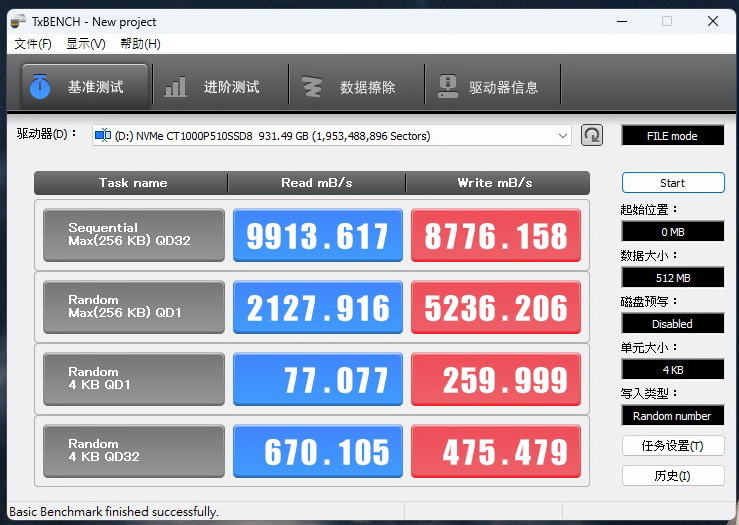Click the read result 77.077
The width and height of the screenshot is (739, 525).
318,379
